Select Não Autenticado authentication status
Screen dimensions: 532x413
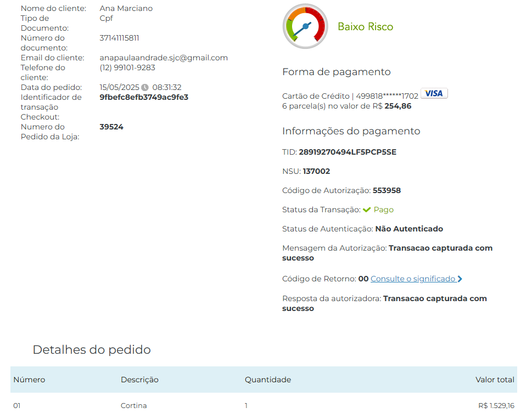tap(409, 229)
